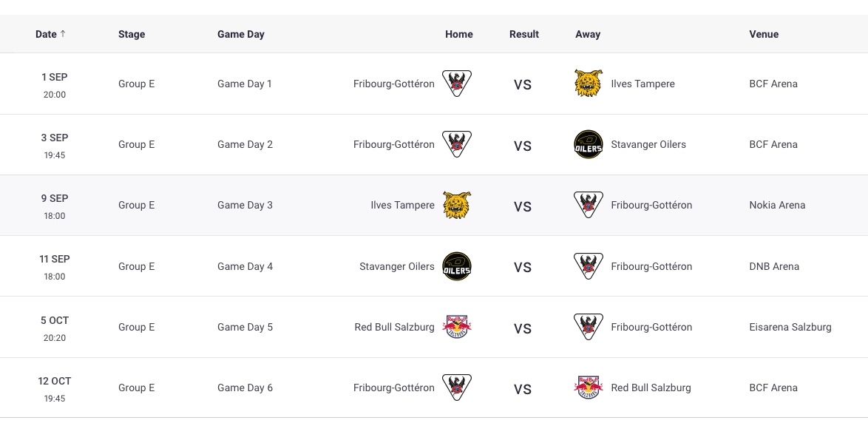Click Ilves Tampere home logo in 9 SEP row
The width and height of the screenshot is (868, 423).
click(x=457, y=205)
